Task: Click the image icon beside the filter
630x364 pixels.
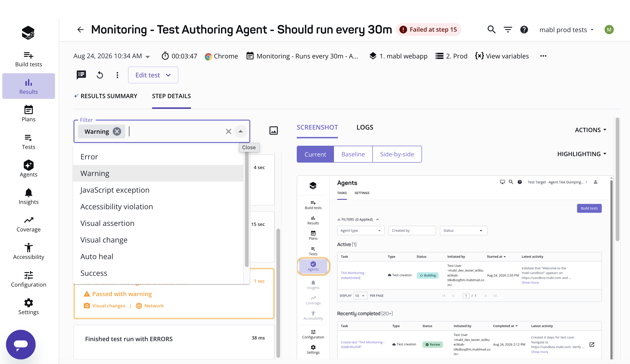Action: [273, 130]
